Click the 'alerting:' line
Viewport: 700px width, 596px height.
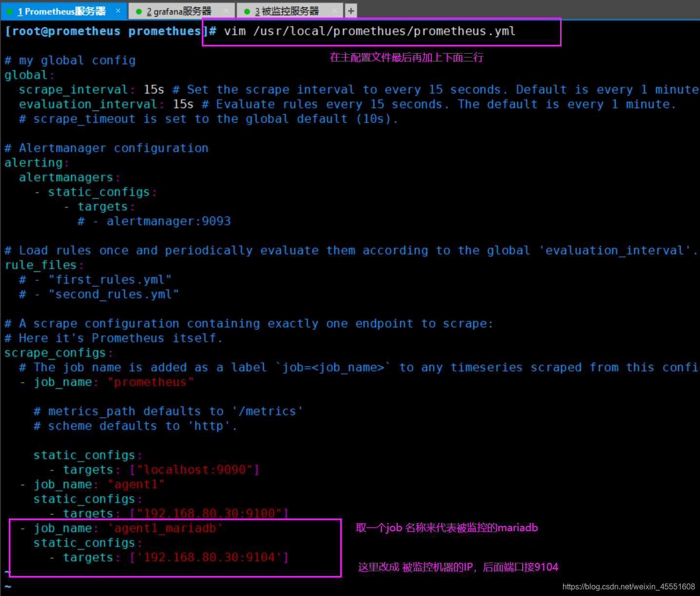coord(37,163)
